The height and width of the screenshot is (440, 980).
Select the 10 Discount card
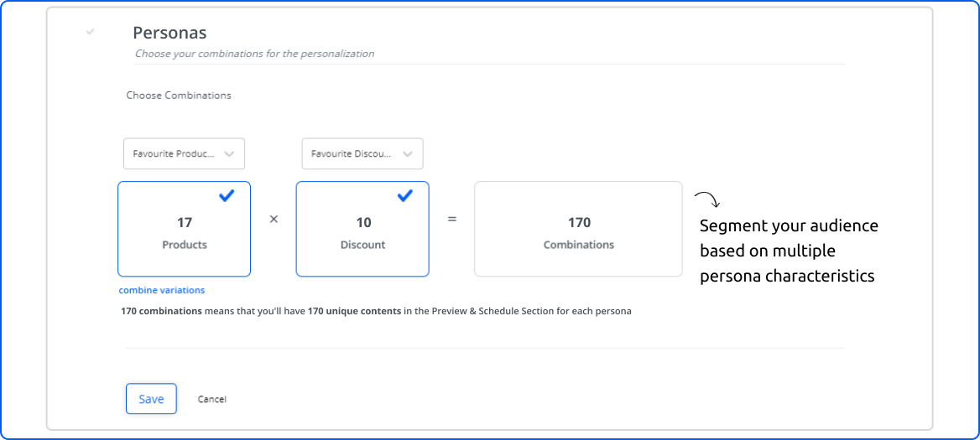tap(362, 230)
